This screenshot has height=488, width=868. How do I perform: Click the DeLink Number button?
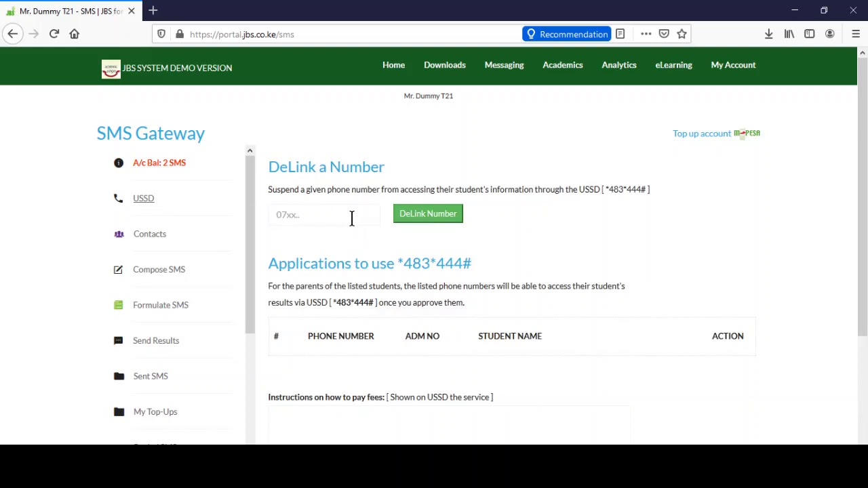coord(428,213)
